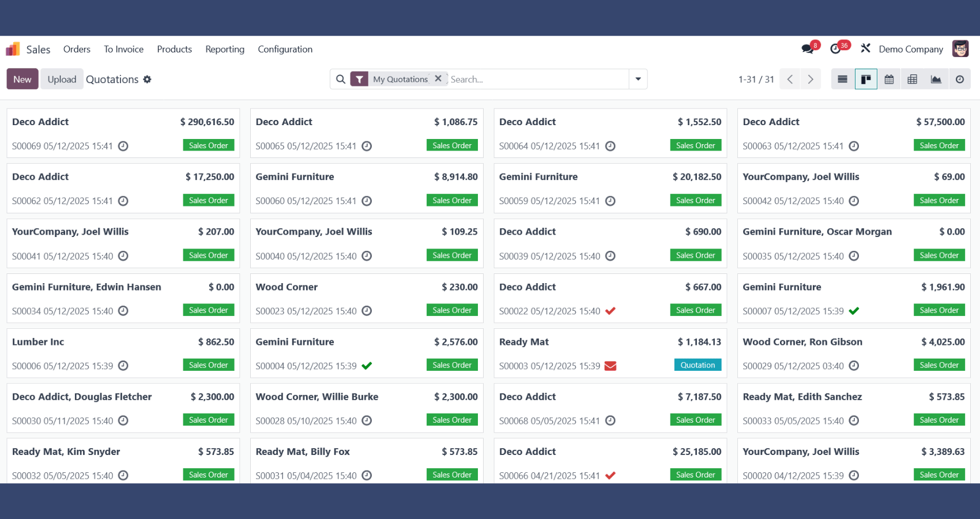The width and height of the screenshot is (980, 519).
Task: Click Ready Mat, Edith Sanchez name
Action: coord(802,397)
